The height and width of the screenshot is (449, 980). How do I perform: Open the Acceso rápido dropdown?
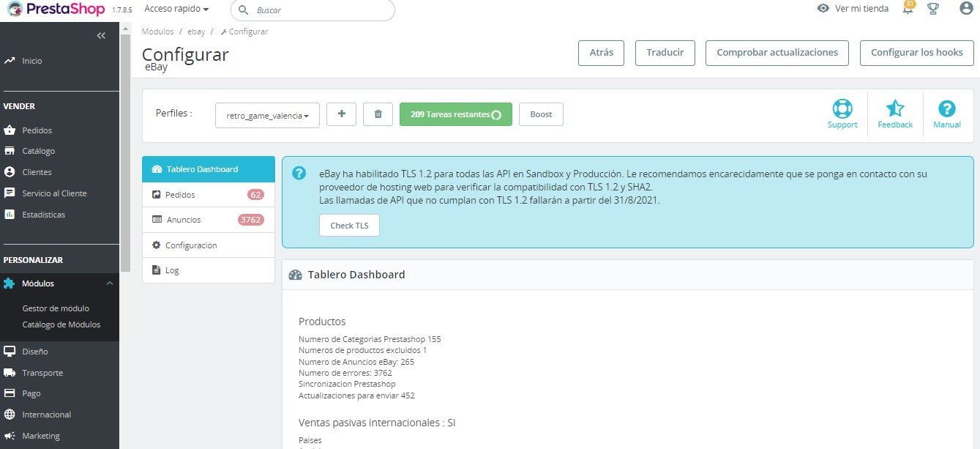coord(176,9)
